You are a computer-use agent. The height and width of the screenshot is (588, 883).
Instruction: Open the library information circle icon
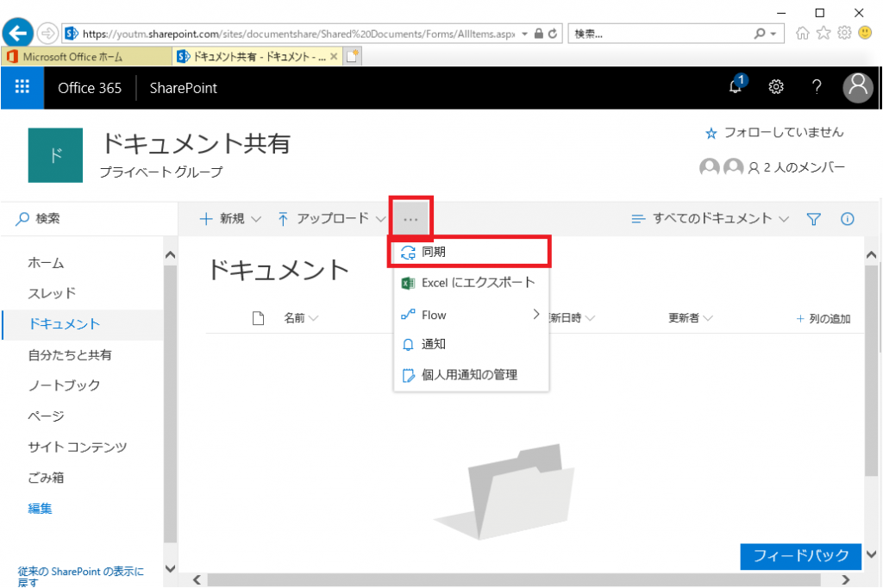coord(847,218)
